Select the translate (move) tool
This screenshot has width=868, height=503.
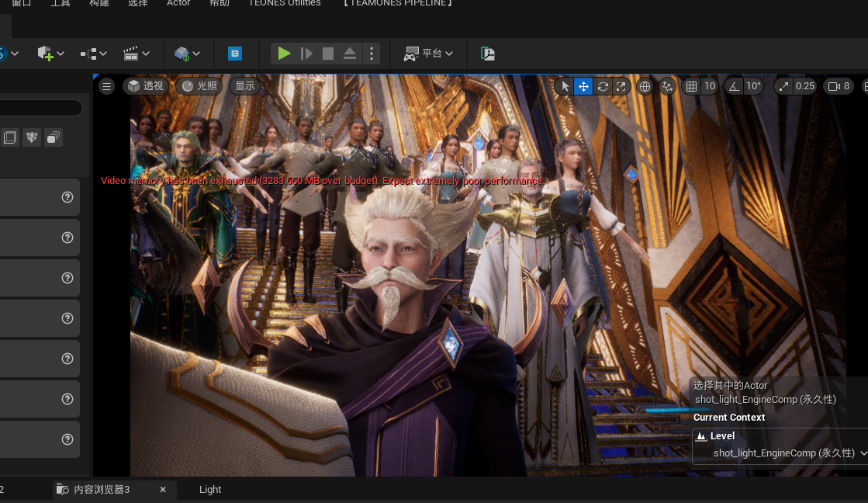[583, 86]
